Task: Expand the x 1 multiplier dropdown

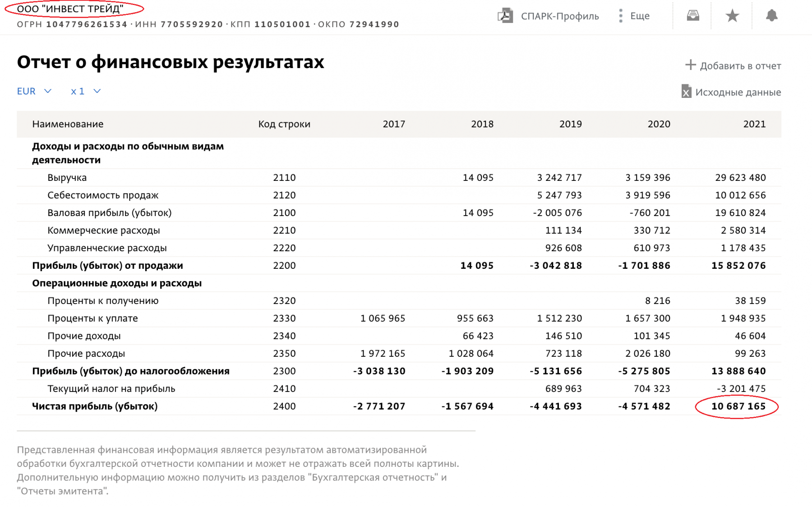Action: click(x=86, y=91)
